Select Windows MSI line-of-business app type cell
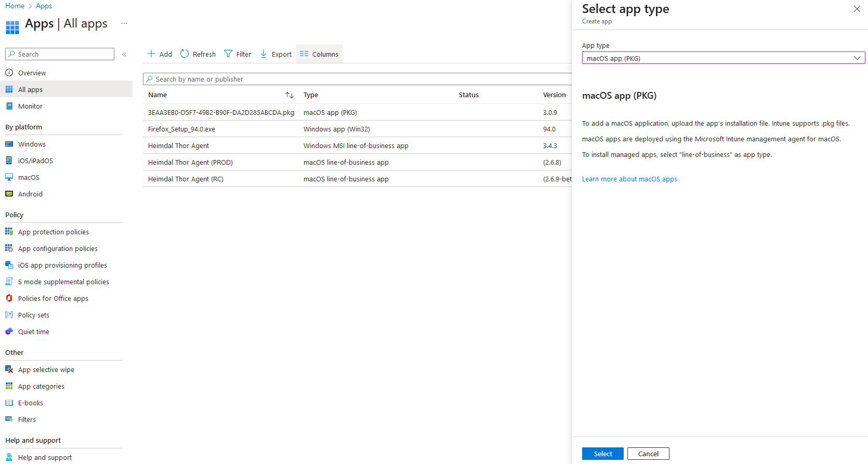 [x=356, y=145]
